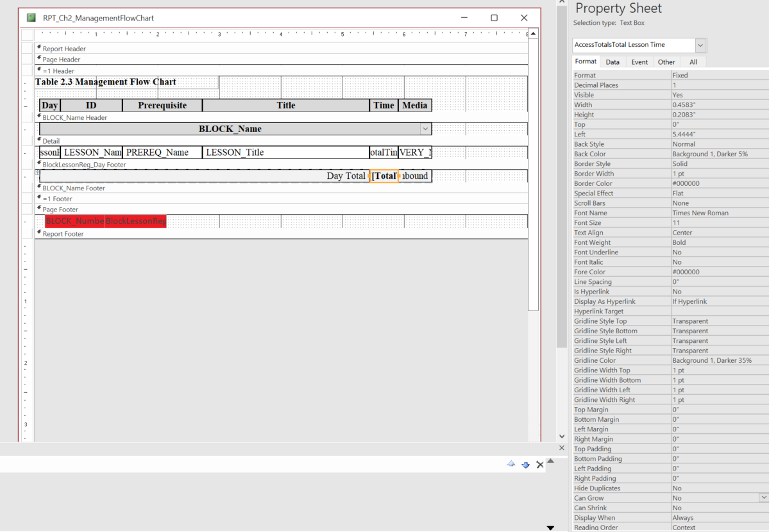
Task: Switch to the Event tab
Action: 639,61
